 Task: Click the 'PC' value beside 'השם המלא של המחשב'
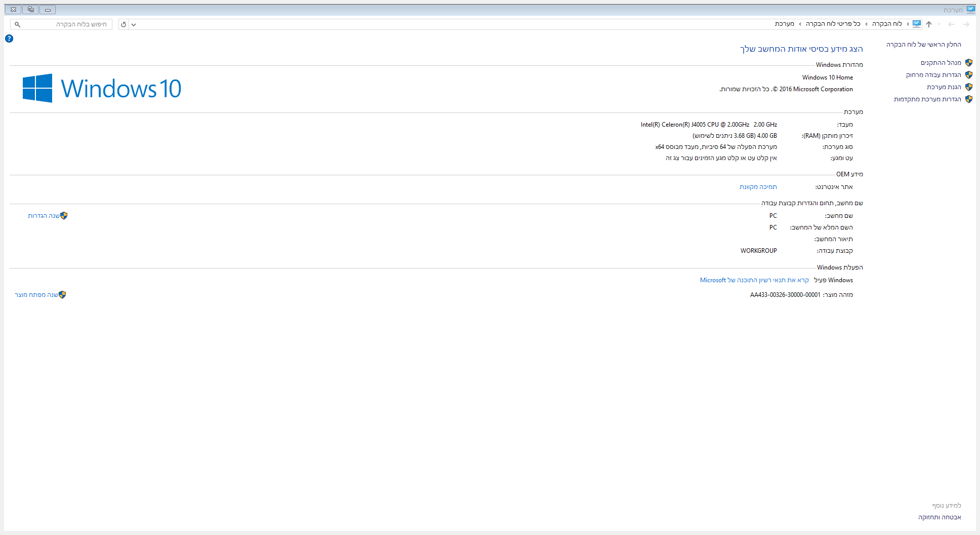[x=773, y=227]
